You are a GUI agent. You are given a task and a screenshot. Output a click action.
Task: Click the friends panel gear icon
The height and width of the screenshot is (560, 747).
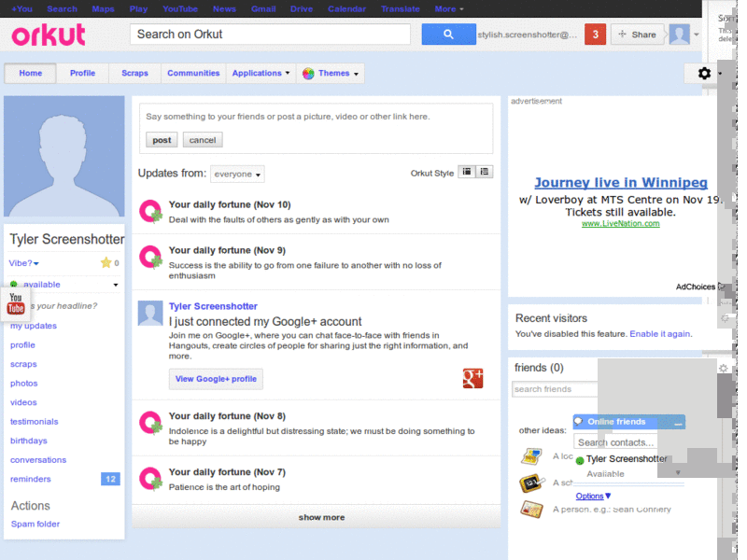coord(723,368)
